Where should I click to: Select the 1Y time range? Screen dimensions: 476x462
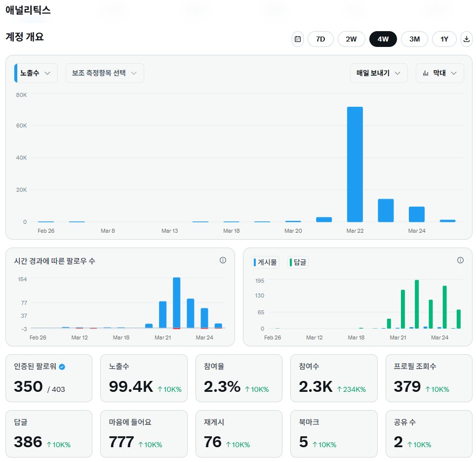444,39
